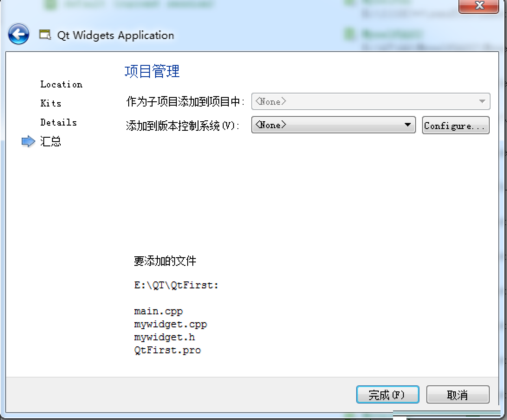The width and height of the screenshot is (507, 420).
Task: Click the 项目管理 page heading
Action: pos(152,71)
